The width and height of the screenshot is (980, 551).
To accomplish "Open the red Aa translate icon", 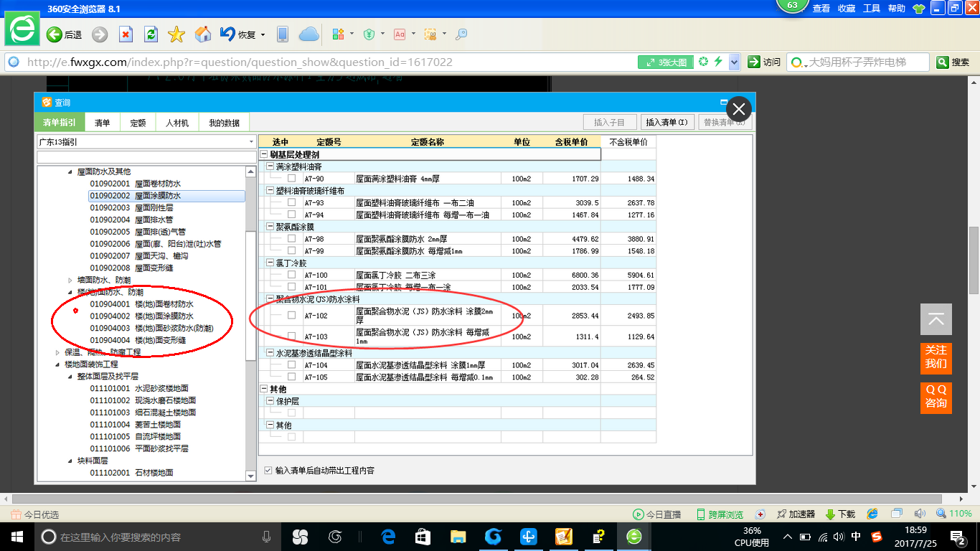I will point(399,34).
